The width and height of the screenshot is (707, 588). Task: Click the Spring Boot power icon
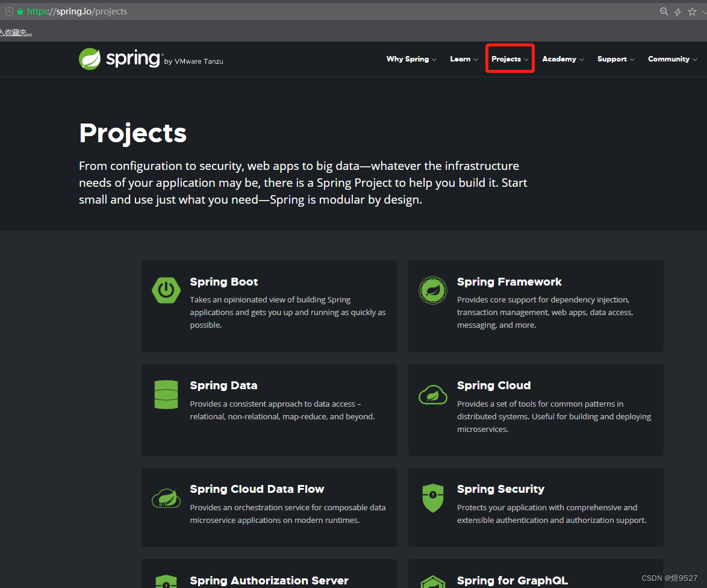[x=166, y=290]
